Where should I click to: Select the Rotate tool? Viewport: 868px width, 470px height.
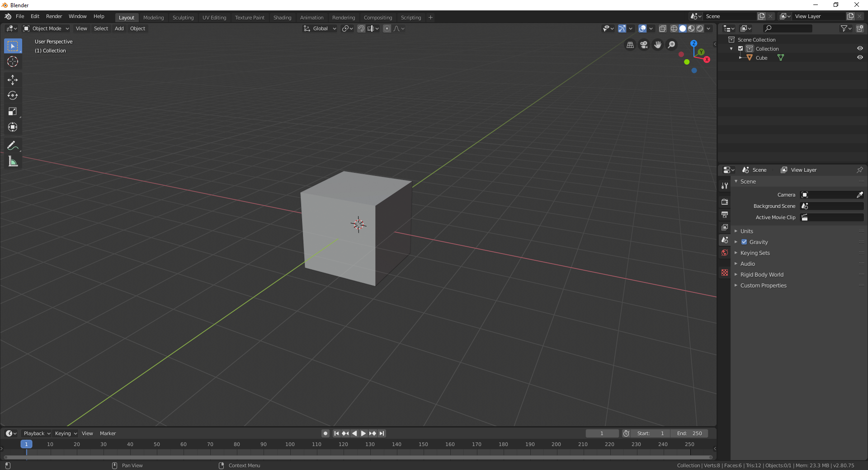[x=13, y=96]
